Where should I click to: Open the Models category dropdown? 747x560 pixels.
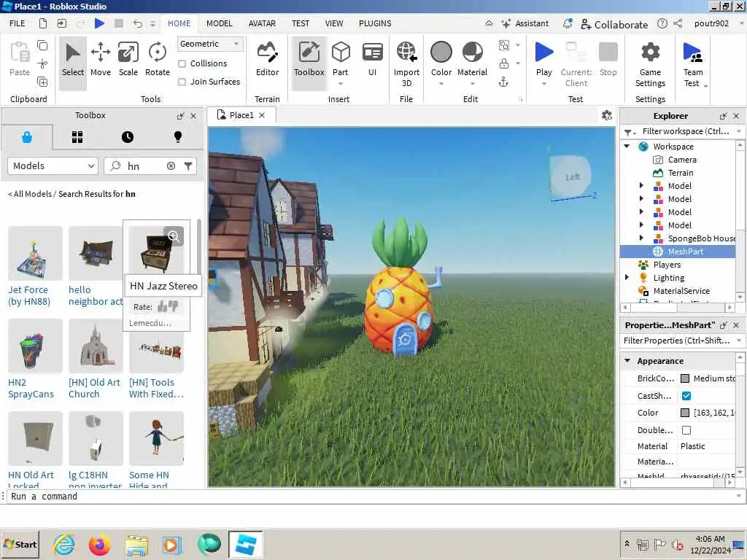point(53,166)
